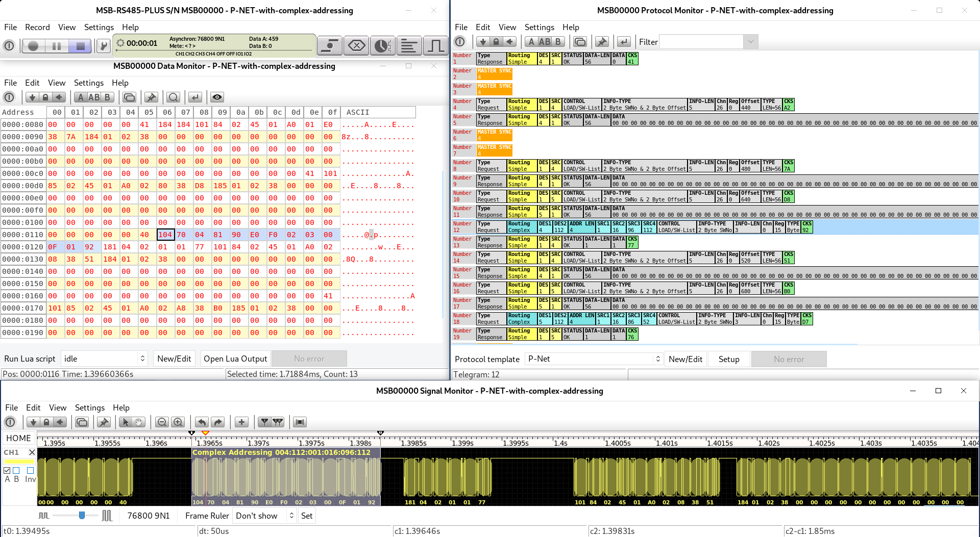Toggle the Data Monitor scroll lock icon
Viewport: 980px width, 537px height.
click(45, 97)
